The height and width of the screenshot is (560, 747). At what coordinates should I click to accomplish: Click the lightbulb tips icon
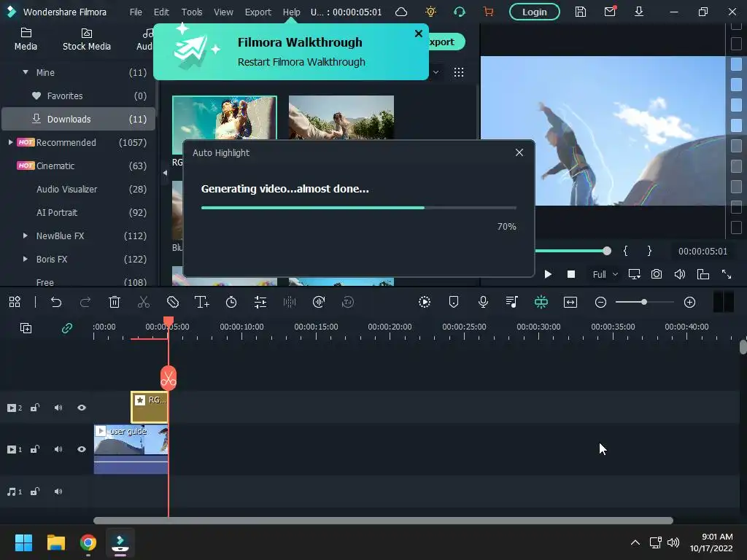(x=430, y=12)
